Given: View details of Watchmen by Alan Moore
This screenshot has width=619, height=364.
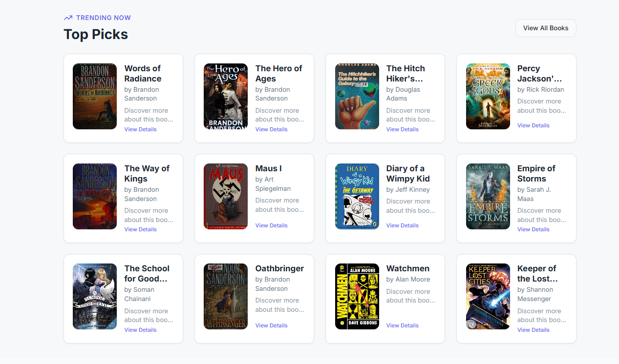Looking at the screenshot, I should 402,325.
